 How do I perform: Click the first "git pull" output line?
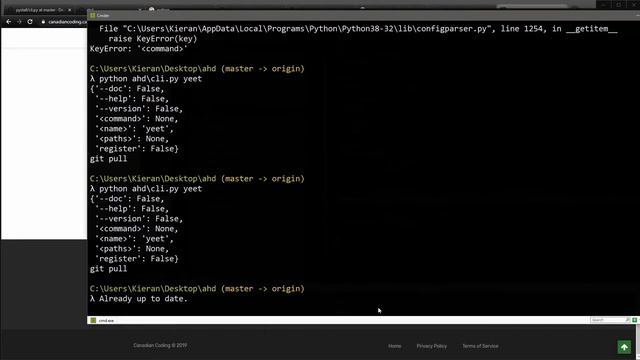coord(108,159)
